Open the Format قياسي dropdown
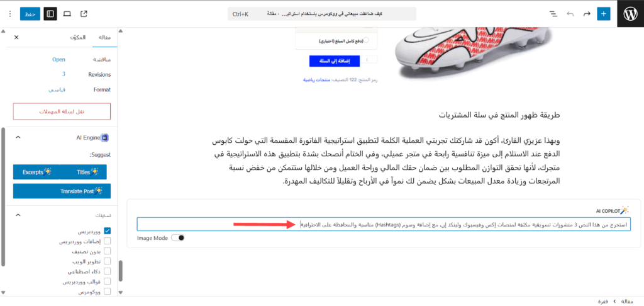The image size is (644, 306). coord(60,90)
